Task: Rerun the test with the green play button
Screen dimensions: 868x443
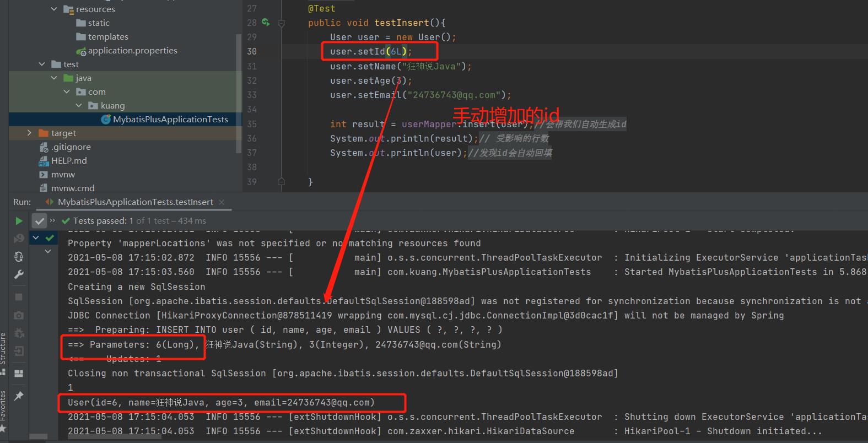Action: [x=19, y=221]
